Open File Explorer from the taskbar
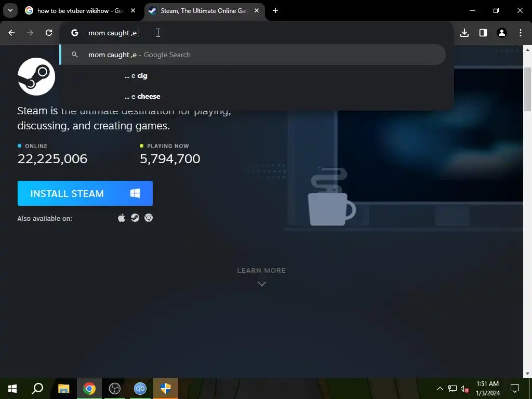This screenshot has height=399, width=532. (64, 389)
